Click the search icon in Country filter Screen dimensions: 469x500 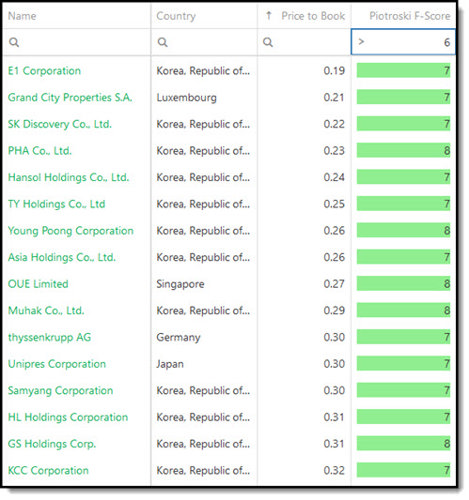162,42
